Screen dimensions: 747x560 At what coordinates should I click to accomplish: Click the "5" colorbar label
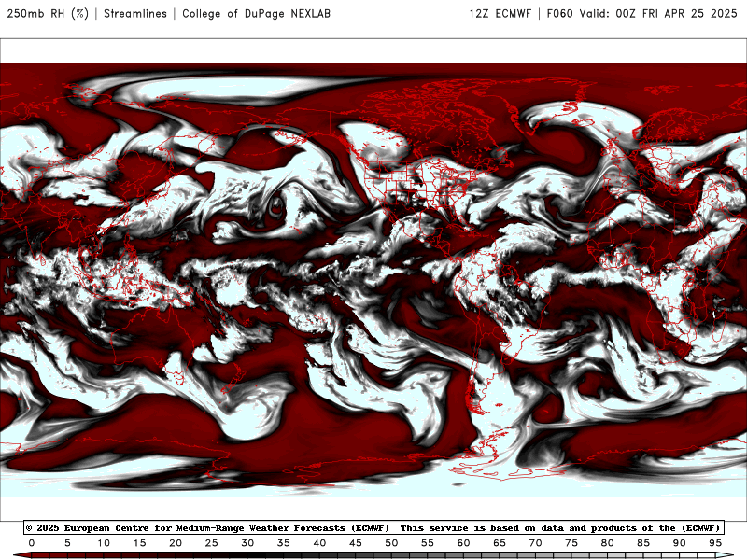click(67, 543)
